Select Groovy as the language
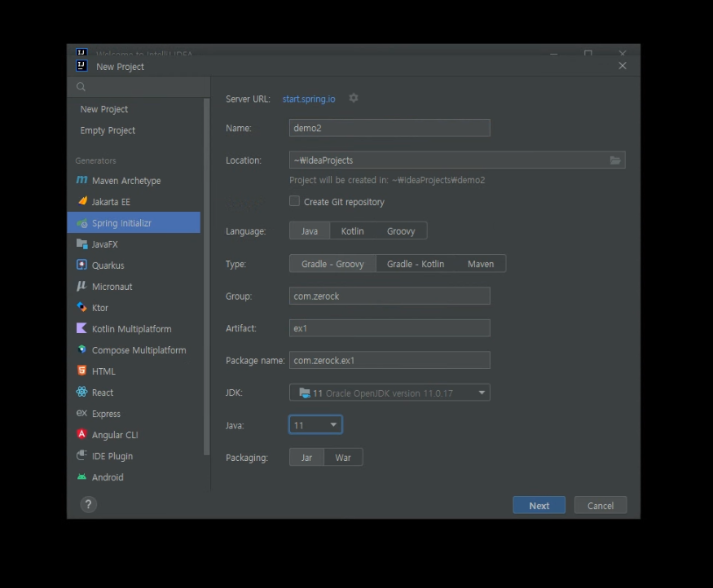This screenshot has width=713, height=588. click(x=401, y=230)
